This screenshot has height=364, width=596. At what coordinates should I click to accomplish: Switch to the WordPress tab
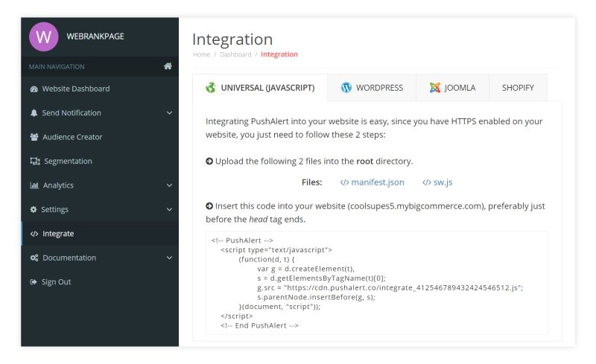tap(372, 88)
